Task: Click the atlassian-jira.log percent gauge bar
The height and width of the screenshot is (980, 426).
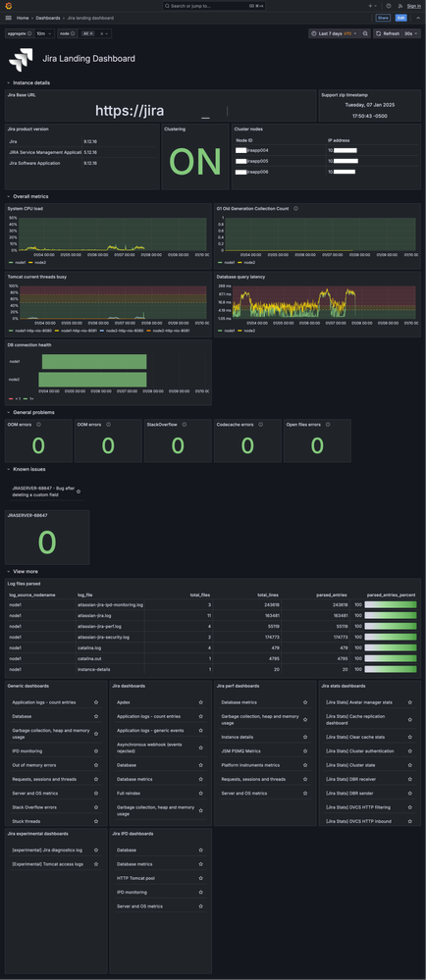Action: [x=391, y=615]
